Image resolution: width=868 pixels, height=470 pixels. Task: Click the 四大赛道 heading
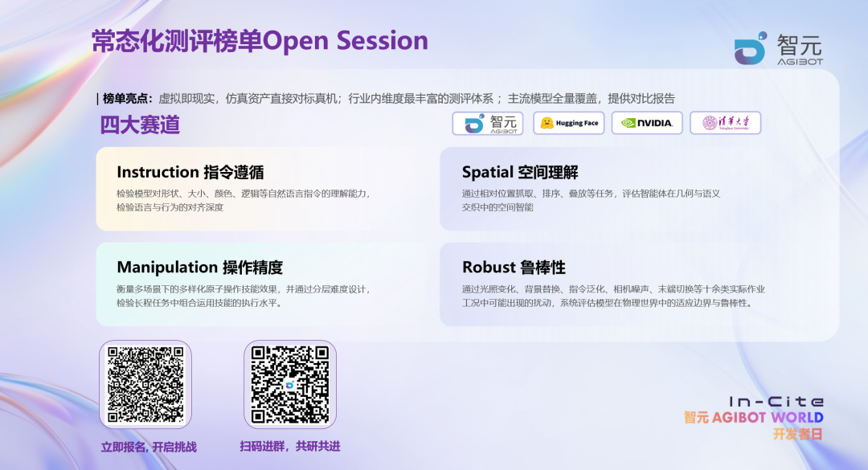tap(140, 125)
